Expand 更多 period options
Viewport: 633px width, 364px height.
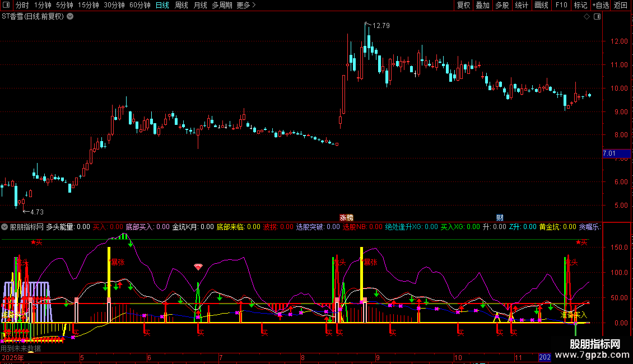tap(246, 6)
